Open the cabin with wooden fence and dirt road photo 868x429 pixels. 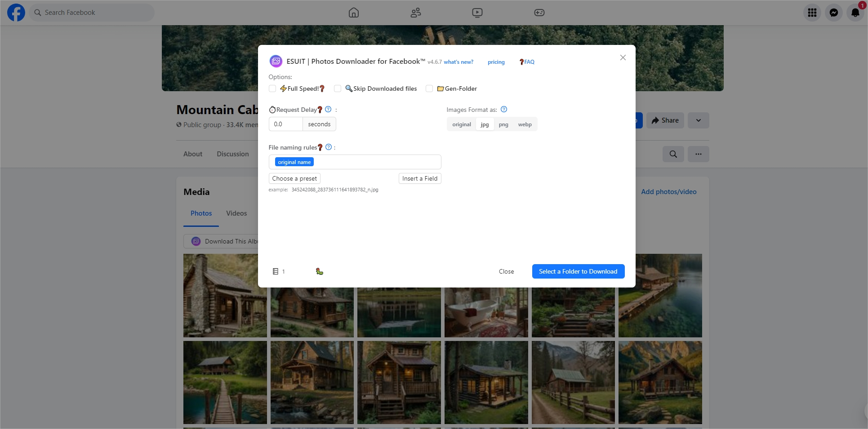tap(573, 382)
